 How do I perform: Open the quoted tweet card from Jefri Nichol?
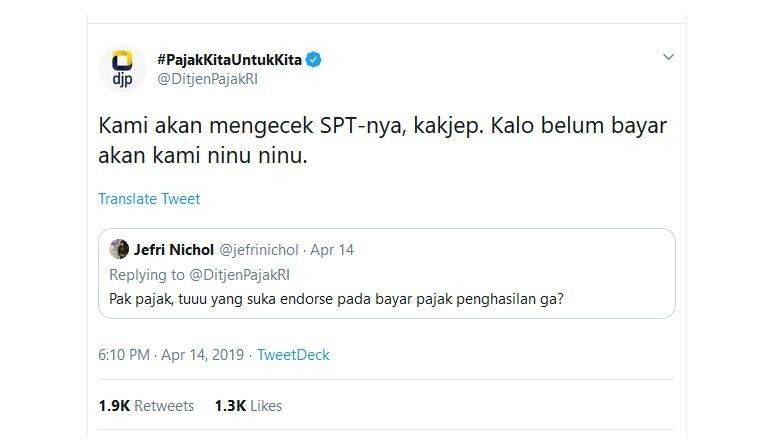coord(387,273)
